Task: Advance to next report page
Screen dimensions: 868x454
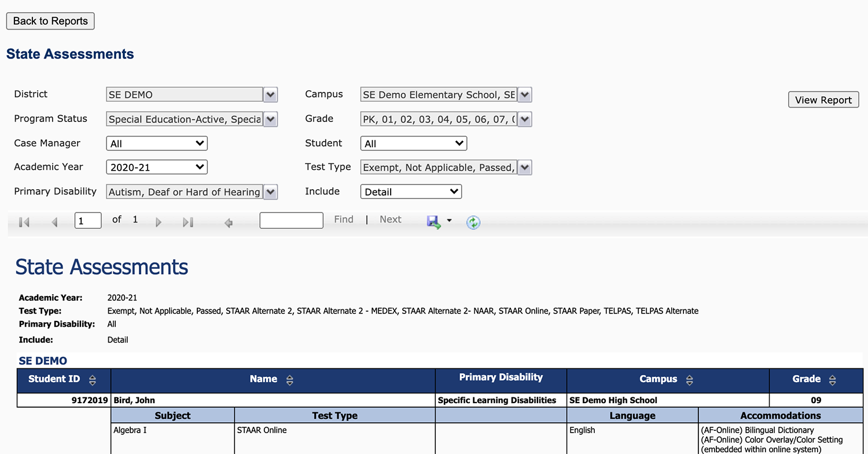Action: 159,223
